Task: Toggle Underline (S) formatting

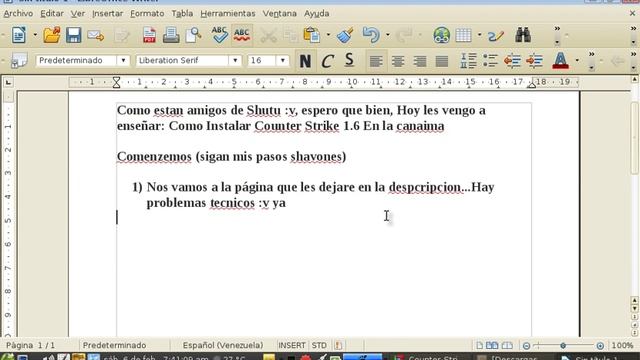Action: pyautogui.click(x=349, y=61)
